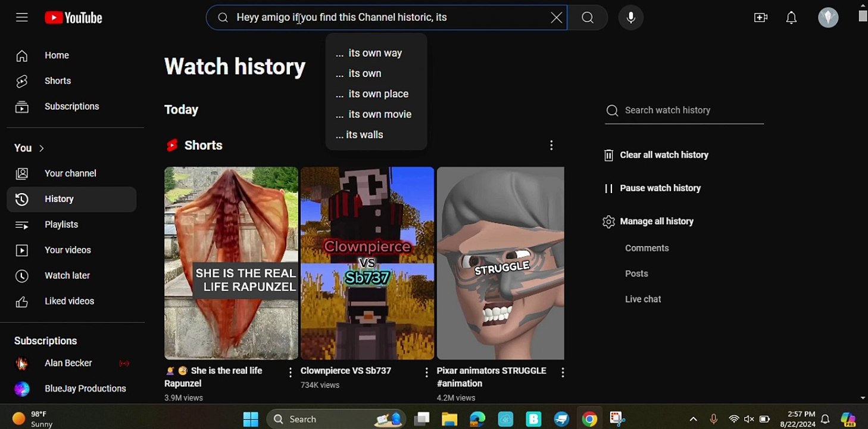
Task: Open Watch later
Action: [71, 276]
